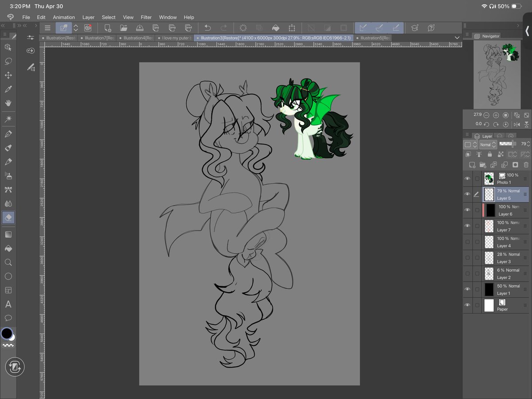Viewport: 532px width, 399px height.
Task: Select the Balloon tool
Action: click(x=8, y=318)
